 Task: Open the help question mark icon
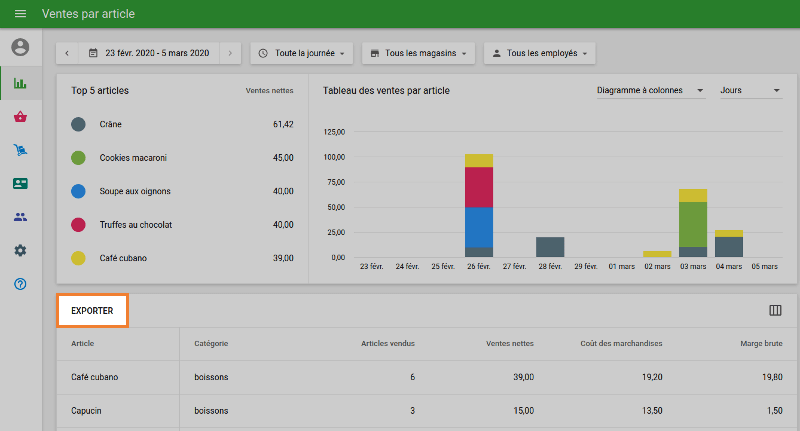(20, 284)
